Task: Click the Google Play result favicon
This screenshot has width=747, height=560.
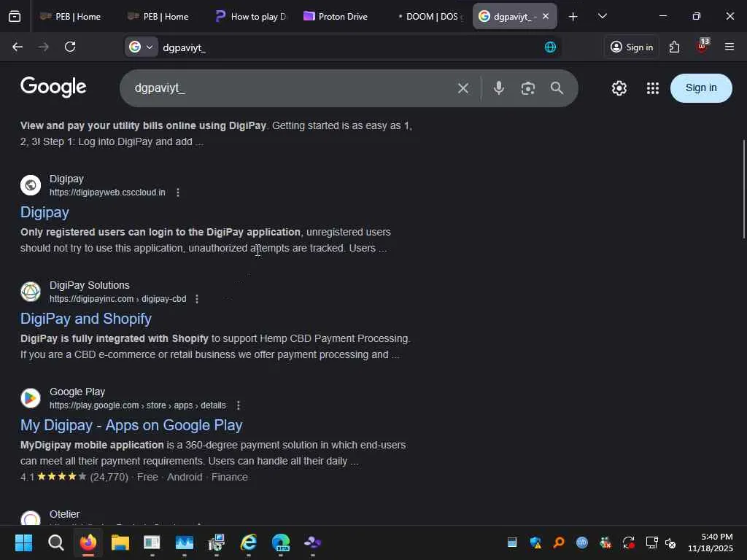Action: pos(31,398)
